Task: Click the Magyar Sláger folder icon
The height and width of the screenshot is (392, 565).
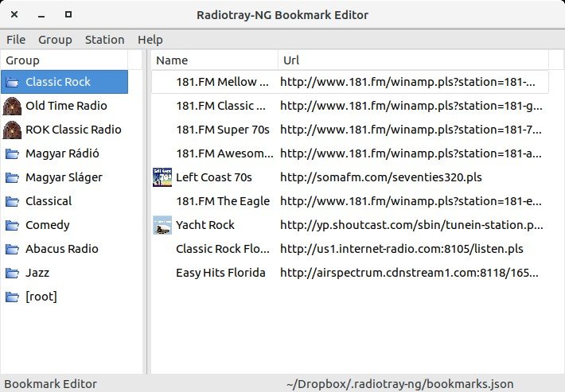Action: 12,177
